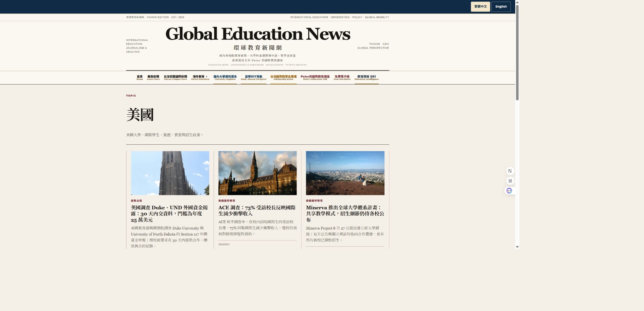
Task: Click topic description 美國大學、國際學生、簽證
Action: coord(165,135)
